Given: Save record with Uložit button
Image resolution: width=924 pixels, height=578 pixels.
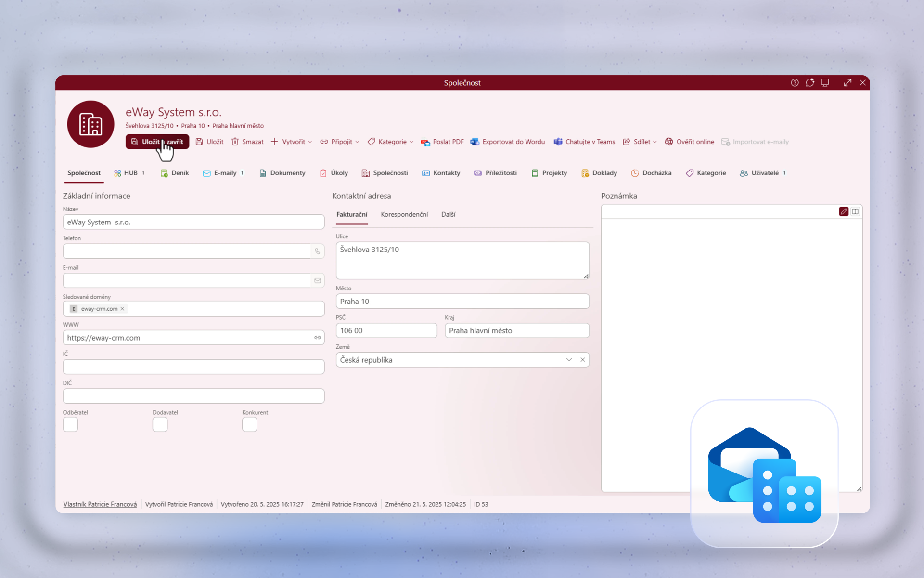Looking at the screenshot, I should pos(209,142).
